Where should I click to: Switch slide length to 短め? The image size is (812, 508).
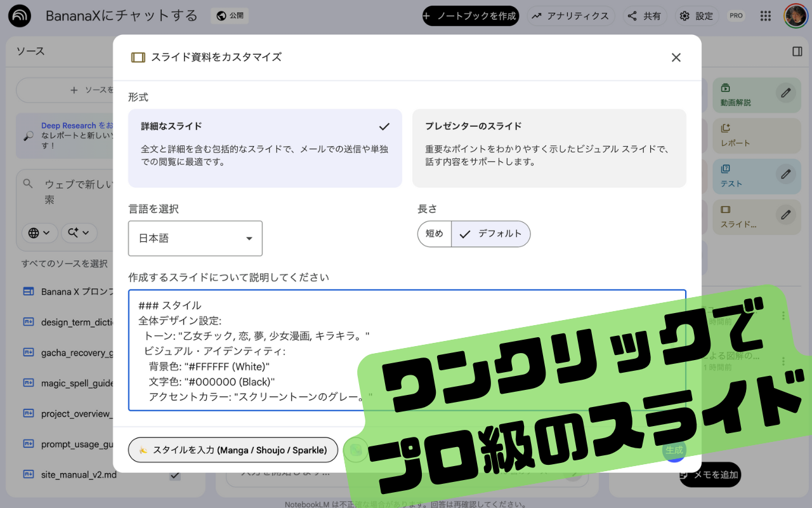(434, 234)
